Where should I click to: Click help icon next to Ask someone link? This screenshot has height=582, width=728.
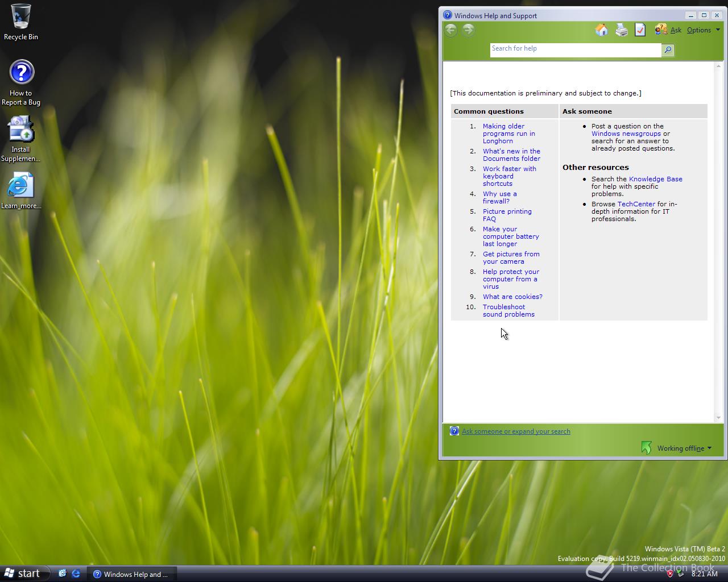pos(454,431)
